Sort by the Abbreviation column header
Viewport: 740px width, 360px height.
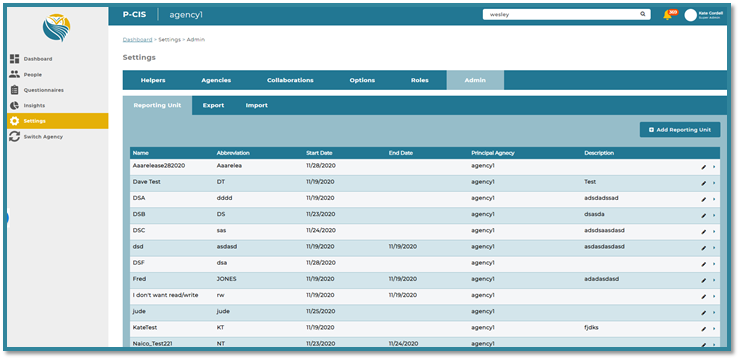coord(233,153)
